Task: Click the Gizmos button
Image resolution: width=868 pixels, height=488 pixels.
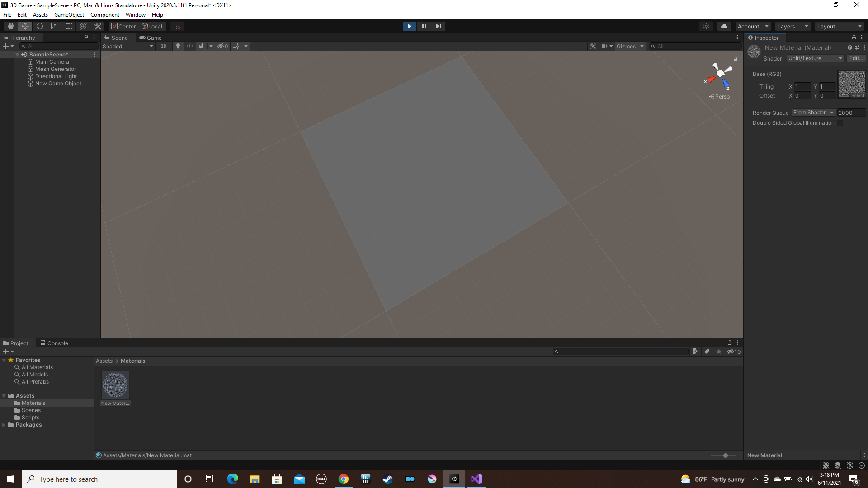Action: [626, 46]
